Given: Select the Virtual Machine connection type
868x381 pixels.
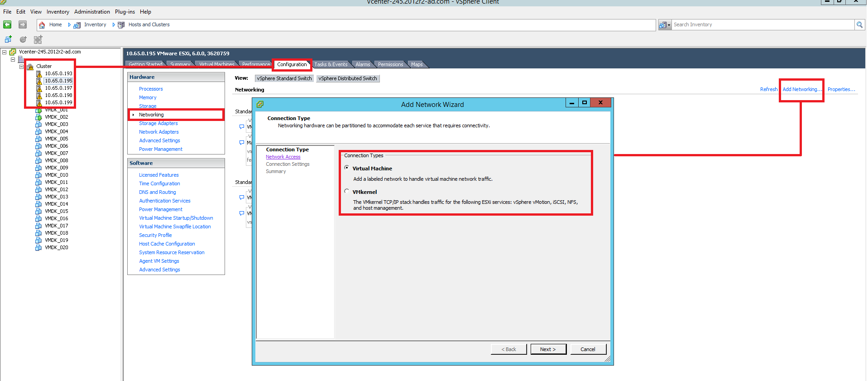Looking at the screenshot, I should (347, 168).
